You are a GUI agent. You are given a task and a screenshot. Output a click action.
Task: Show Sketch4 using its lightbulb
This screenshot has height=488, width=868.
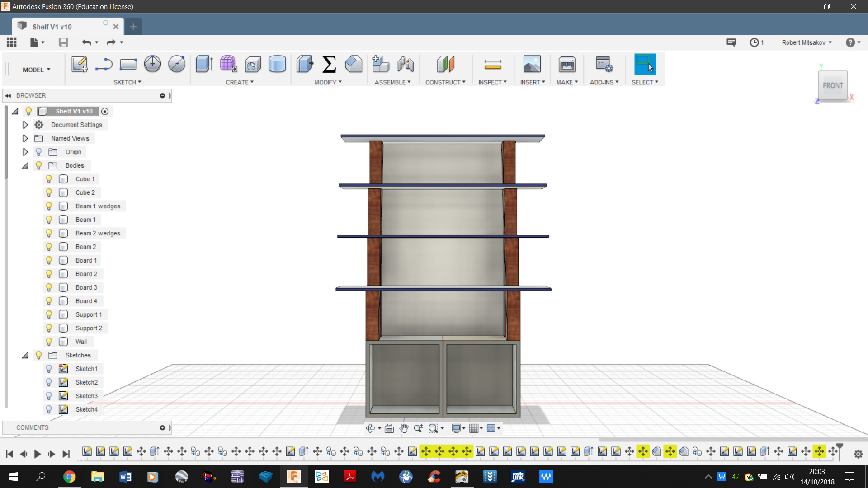click(49, 409)
